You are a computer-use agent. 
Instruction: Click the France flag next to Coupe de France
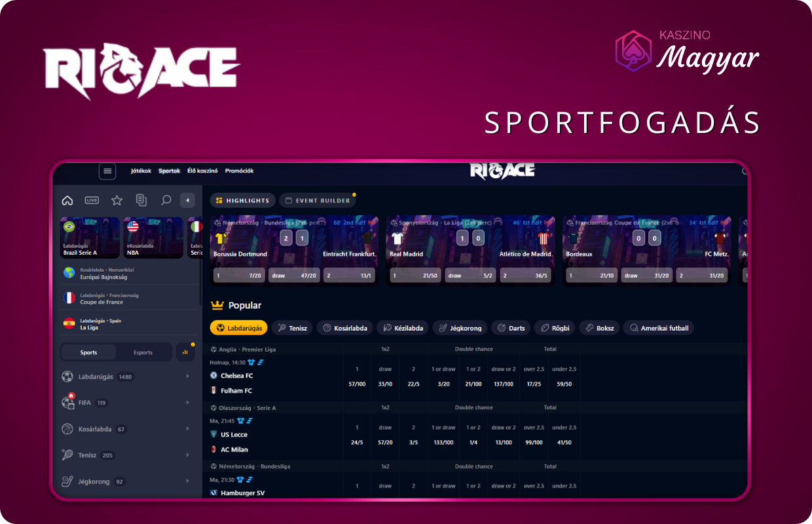coord(69,299)
